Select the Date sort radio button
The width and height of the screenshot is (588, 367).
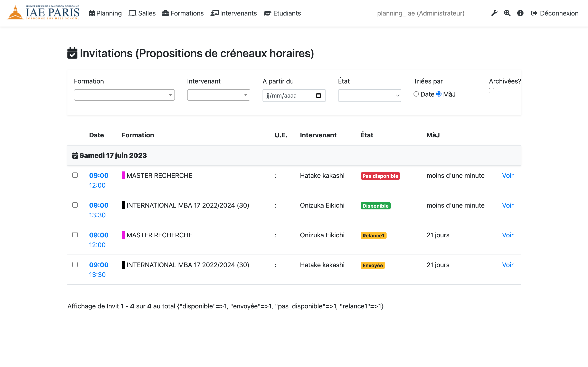416,94
